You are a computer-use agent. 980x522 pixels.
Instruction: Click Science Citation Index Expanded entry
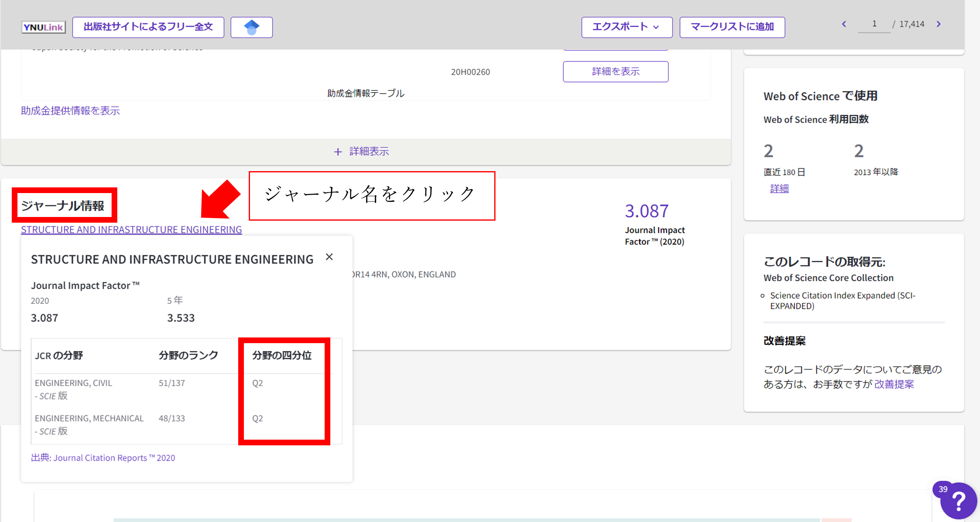pos(842,301)
